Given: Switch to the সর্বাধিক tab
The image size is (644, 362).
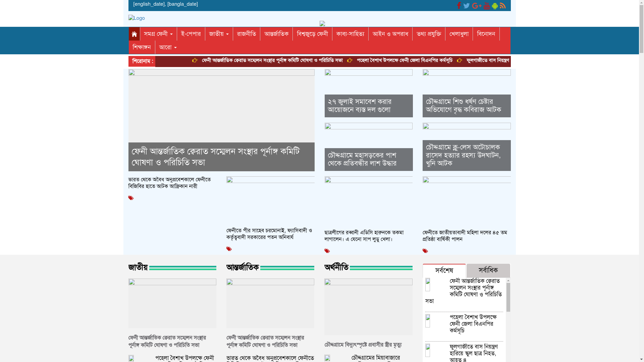Looking at the screenshot, I should [x=488, y=270].
